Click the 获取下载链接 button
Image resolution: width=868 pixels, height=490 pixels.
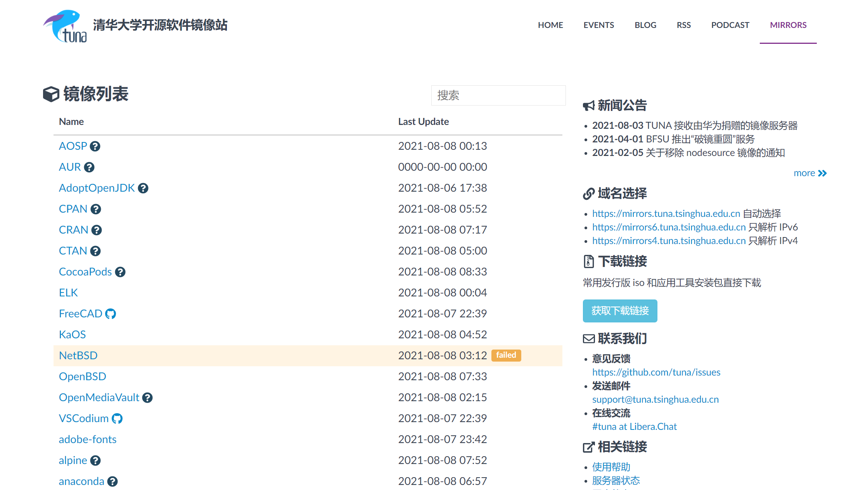point(620,311)
